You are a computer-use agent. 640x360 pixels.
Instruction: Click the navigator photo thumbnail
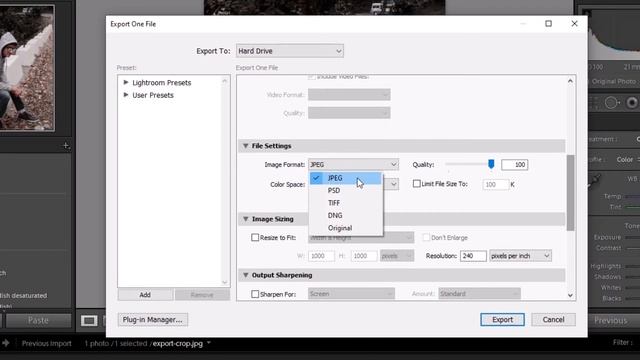[x=27, y=68]
